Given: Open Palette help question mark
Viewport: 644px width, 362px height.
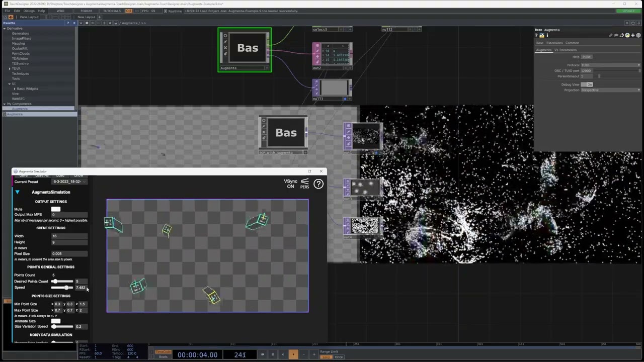Looking at the screenshot, I should pyautogui.click(x=68, y=23).
